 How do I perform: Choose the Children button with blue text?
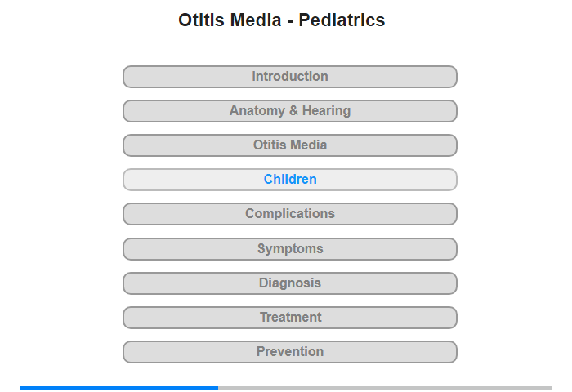tap(289, 180)
